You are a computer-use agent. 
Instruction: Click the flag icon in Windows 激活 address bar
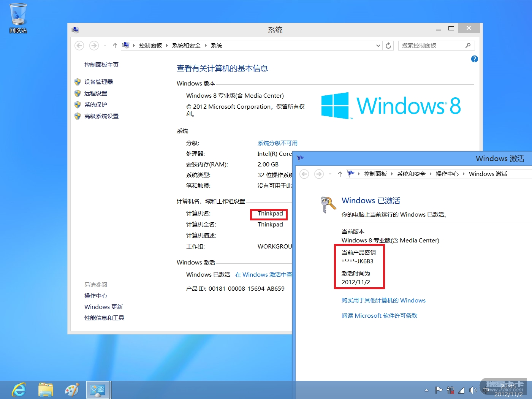point(351,174)
